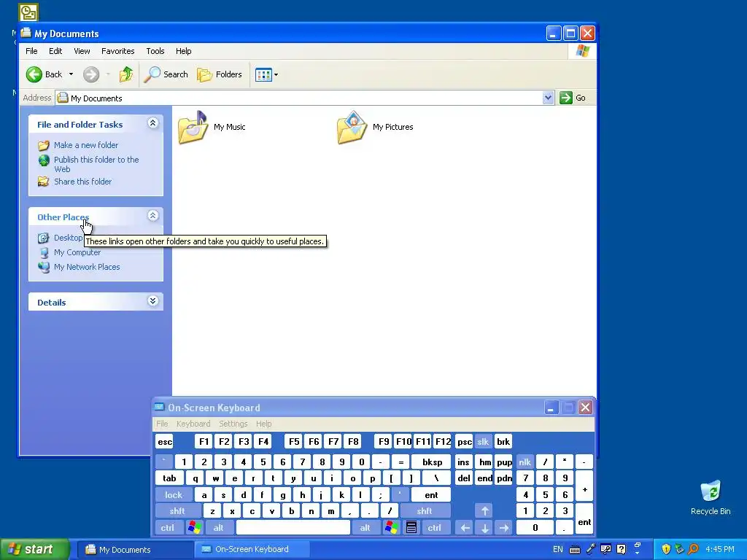The width and height of the screenshot is (747, 560).
Task: Select the My Pictures folder icon
Action: tap(352, 127)
